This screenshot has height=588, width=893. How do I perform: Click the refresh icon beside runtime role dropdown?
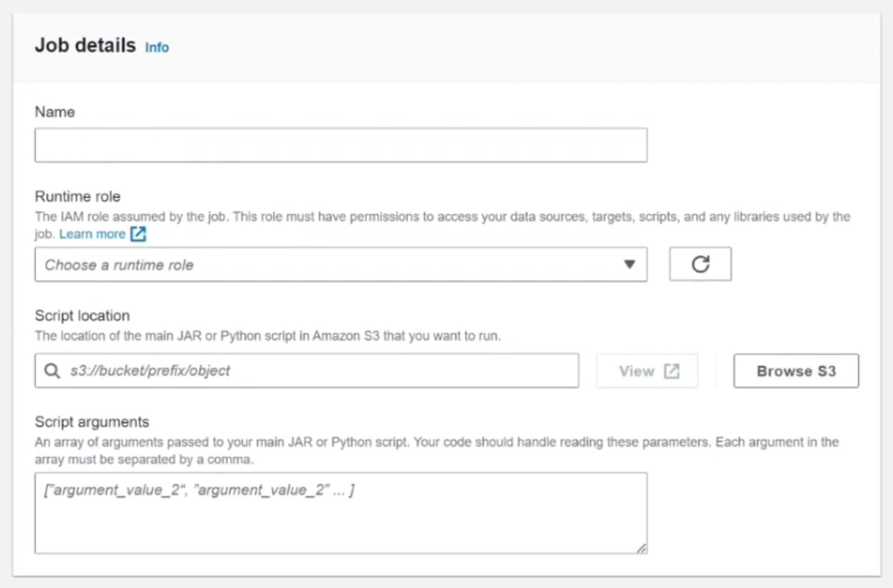point(700,263)
